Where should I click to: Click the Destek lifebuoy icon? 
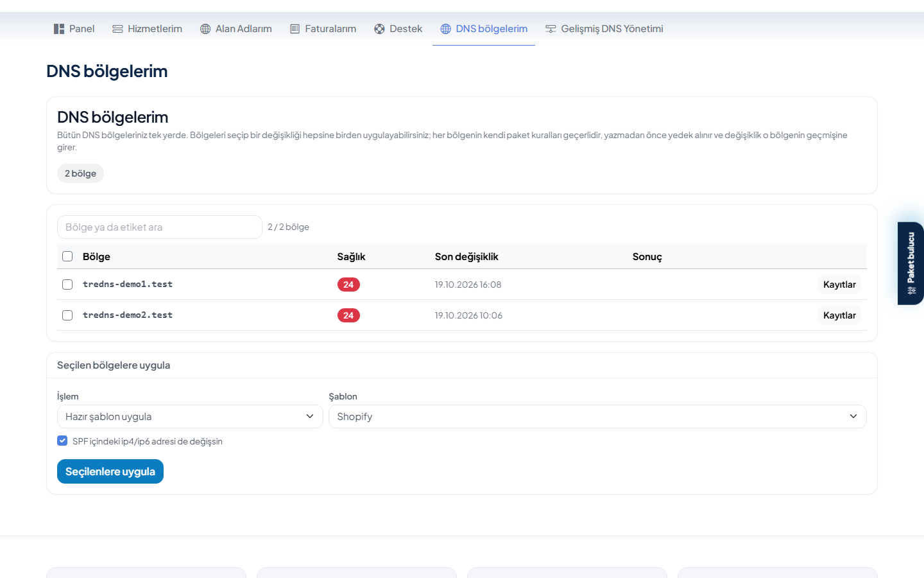[x=379, y=29]
